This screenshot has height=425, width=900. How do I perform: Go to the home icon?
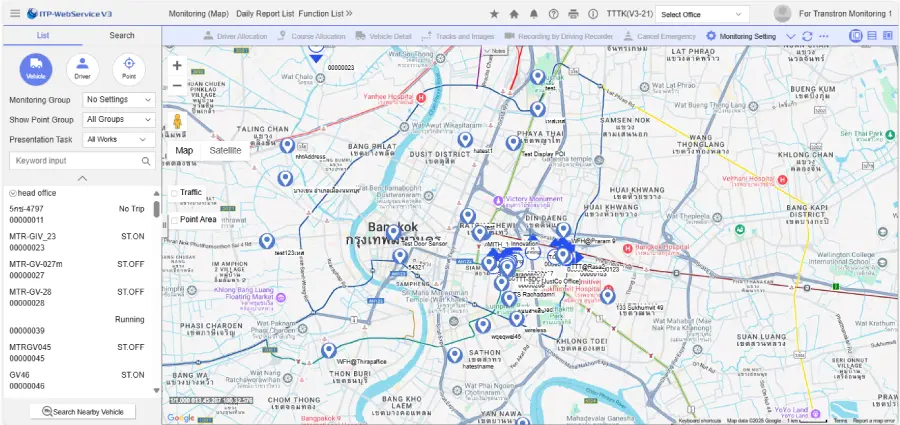514,14
